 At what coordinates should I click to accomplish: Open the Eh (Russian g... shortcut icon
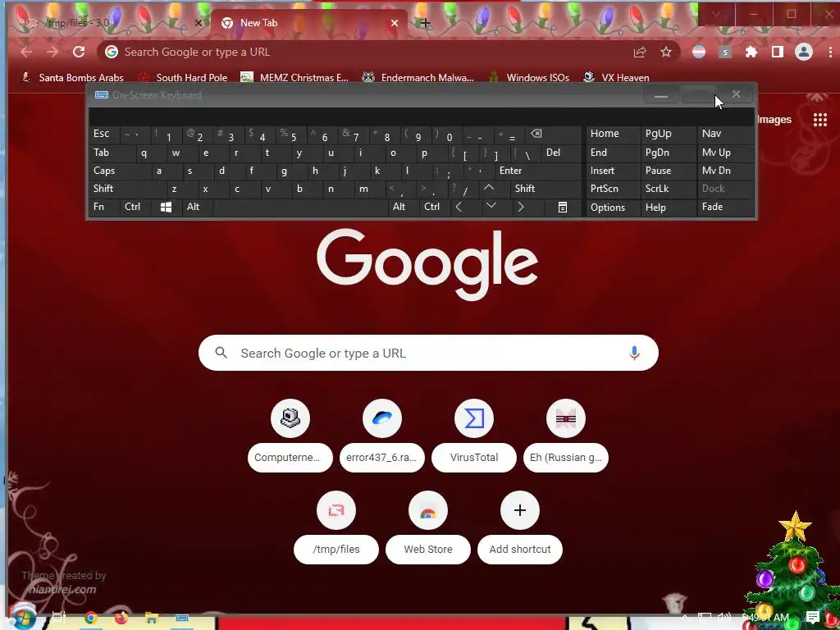566,418
